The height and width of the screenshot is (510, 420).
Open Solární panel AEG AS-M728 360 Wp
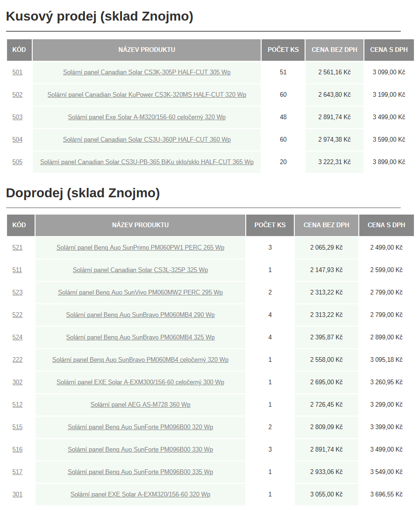pyautogui.click(x=140, y=405)
